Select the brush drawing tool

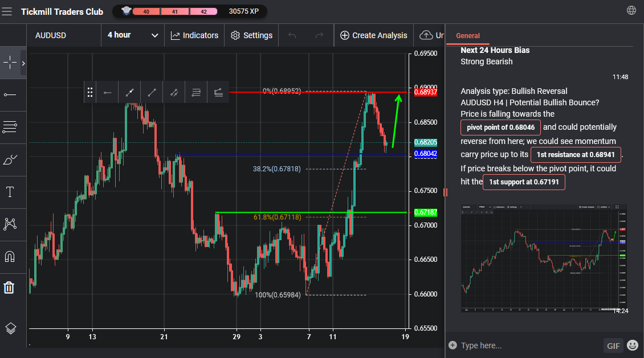[10, 159]
